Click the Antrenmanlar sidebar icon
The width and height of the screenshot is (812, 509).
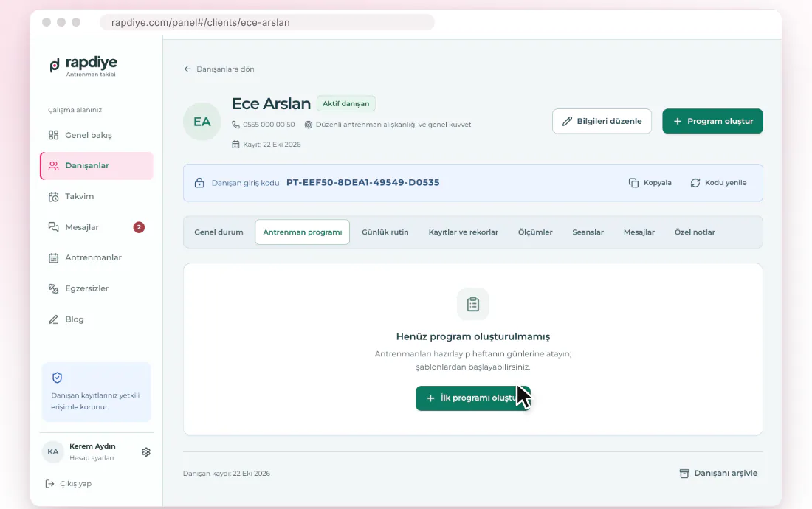(53, 257)
